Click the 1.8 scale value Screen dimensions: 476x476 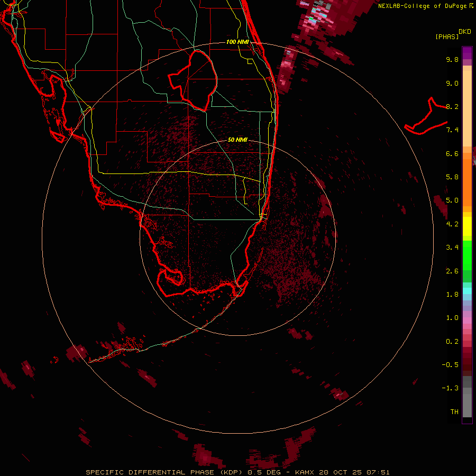[452, 295]
